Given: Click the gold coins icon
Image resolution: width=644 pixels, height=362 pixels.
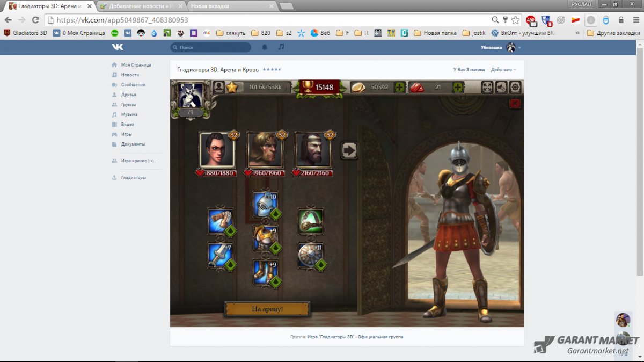Looking at the screenshot, I should click(358, 87).
